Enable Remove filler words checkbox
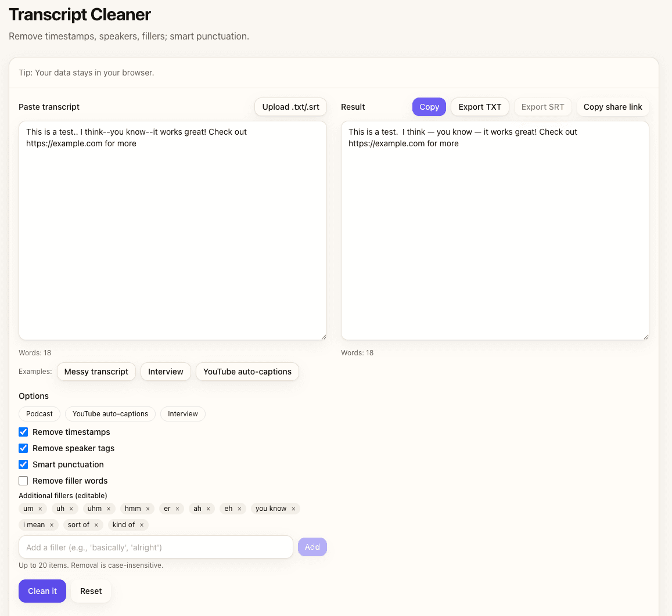Viewport: 672px width, 616px height. [x=23, y=481]
